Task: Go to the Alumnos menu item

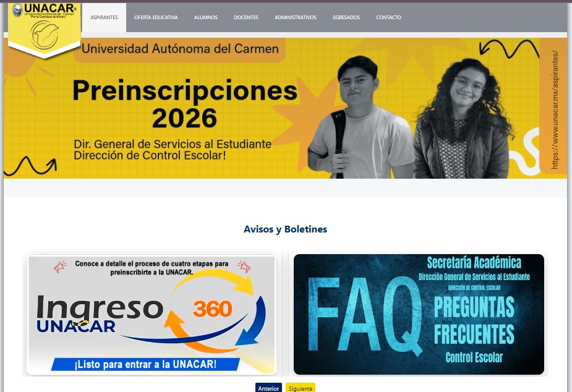Action: (206, 17)
